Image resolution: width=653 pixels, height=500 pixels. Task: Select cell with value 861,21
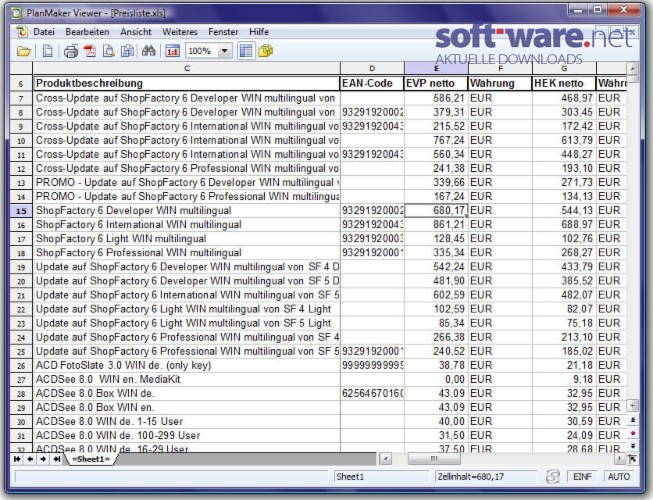click(x=436, y=225)
